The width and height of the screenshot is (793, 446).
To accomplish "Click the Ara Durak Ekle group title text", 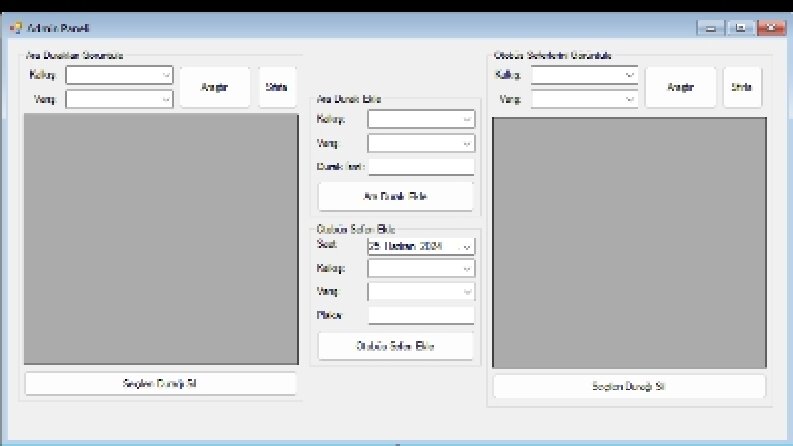I will tap(348, 99).
